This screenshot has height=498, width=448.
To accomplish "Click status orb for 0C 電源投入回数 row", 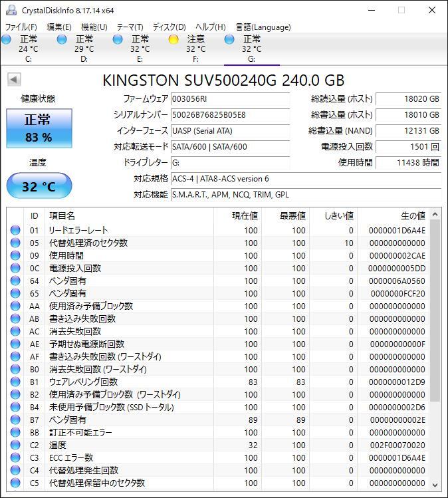I will coord(15,269).
